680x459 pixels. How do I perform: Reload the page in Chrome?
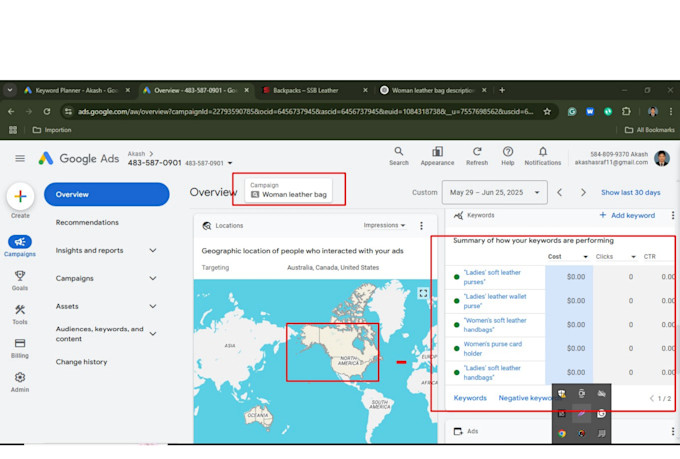click(x=47, y=111)
